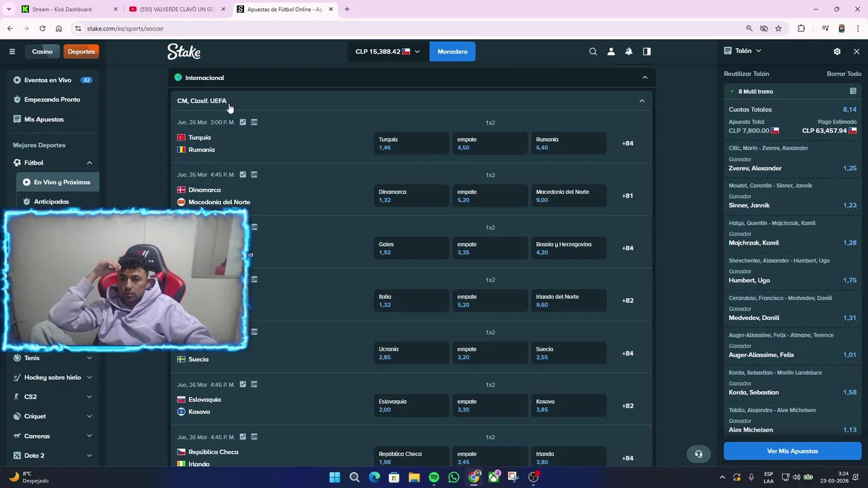Open the Talón dropdown
This screenshot has width=868, height=488.
[743, 51]
